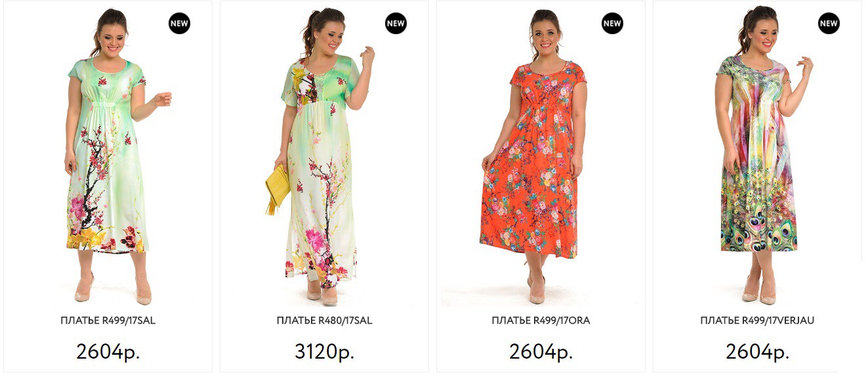The height and width of the screenshot is (379, 868).
Task: Click the 2604р. price under R499/17VERJAU
Action: point(757,351)
